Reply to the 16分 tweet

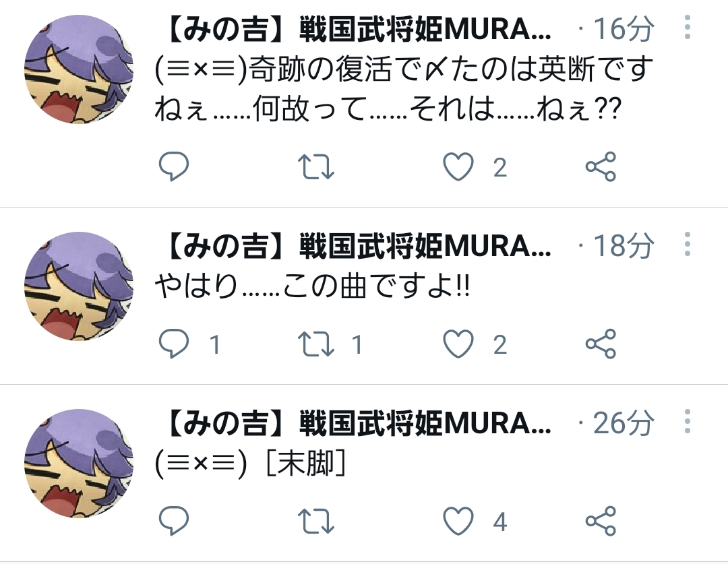coord(174,166)
